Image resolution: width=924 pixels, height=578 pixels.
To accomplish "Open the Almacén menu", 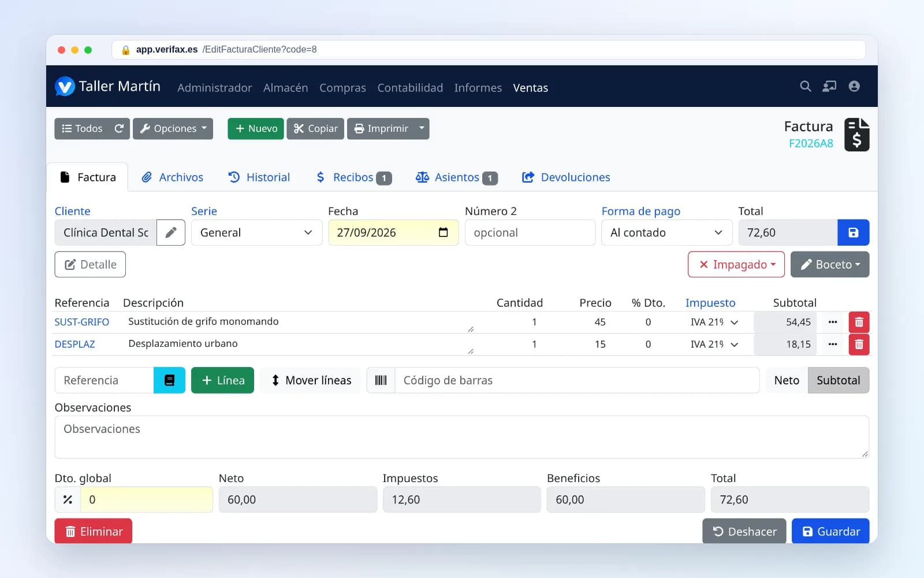I will click(x=286, y=88).
